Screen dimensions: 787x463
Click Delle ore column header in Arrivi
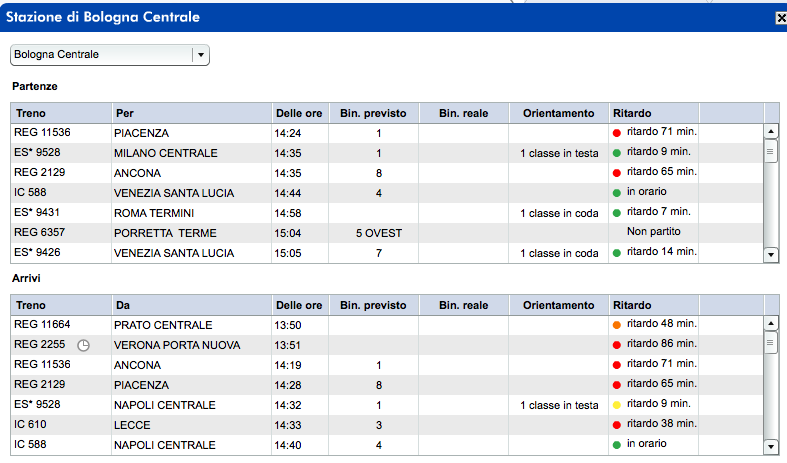pos(299,305)
